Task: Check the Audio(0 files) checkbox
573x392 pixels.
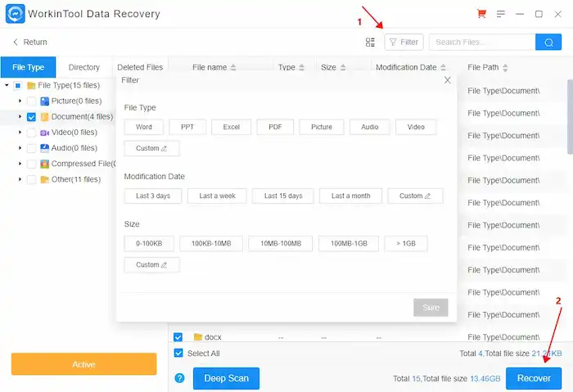Action: [x=31, y=148]
